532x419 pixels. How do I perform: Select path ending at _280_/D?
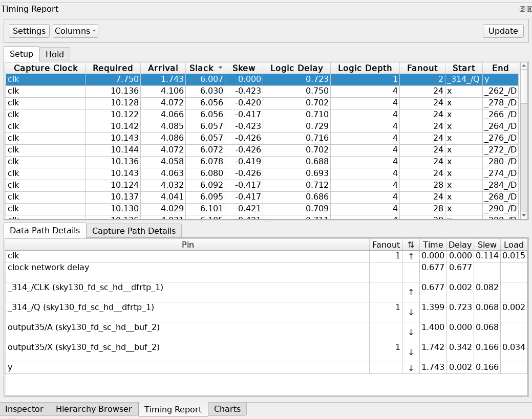(262, 161)
